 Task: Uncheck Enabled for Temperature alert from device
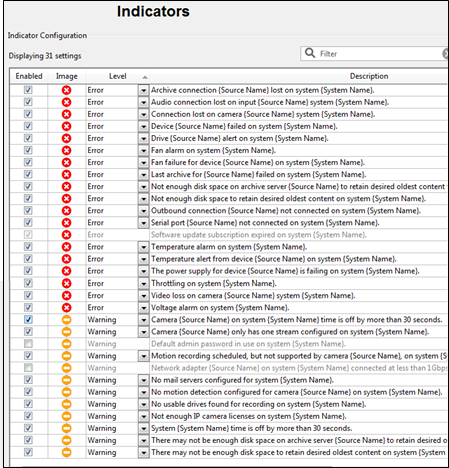(x=28, y=259)
